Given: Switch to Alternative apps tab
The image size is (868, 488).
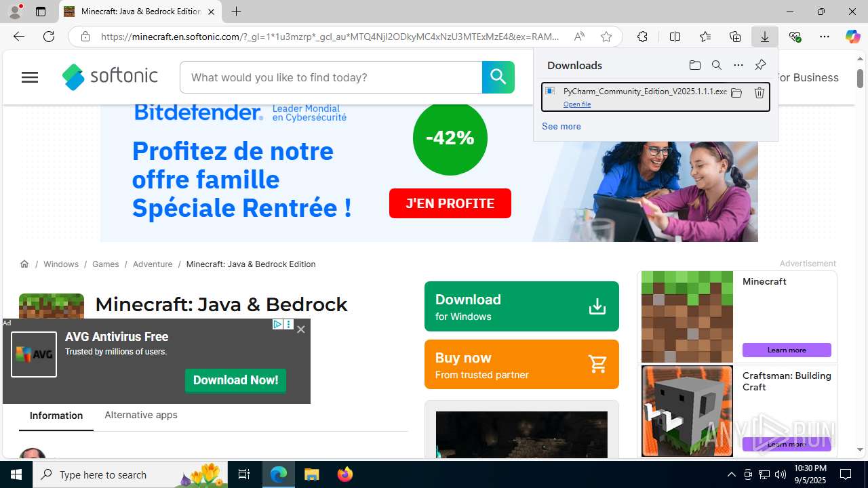Looking at the screenshot, I should coord(141,415).
